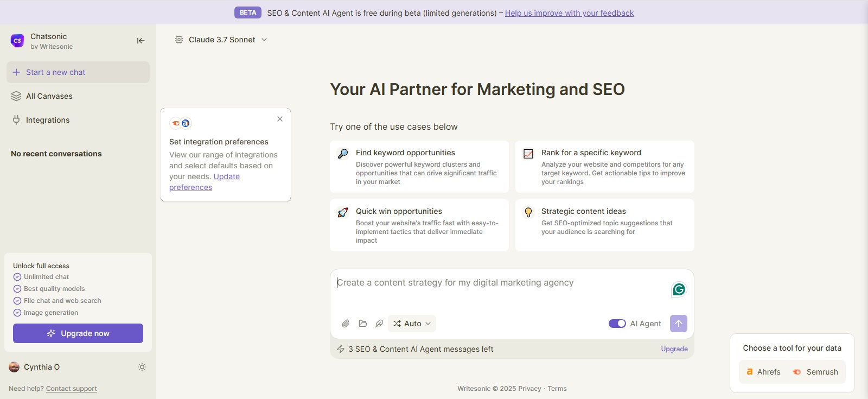Screen dimensions: 868x399
Task: Click the Upgrade link below the prompt
Action: coord(674,349)
